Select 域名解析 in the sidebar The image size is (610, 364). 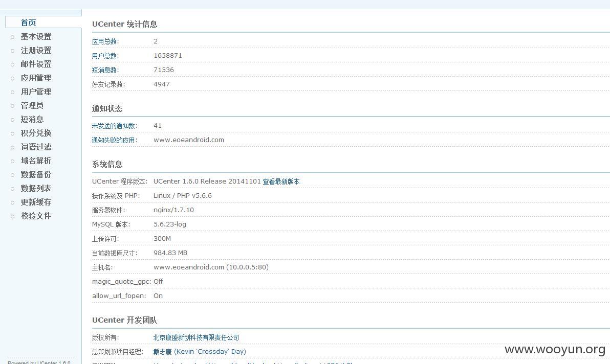point(36,161)
